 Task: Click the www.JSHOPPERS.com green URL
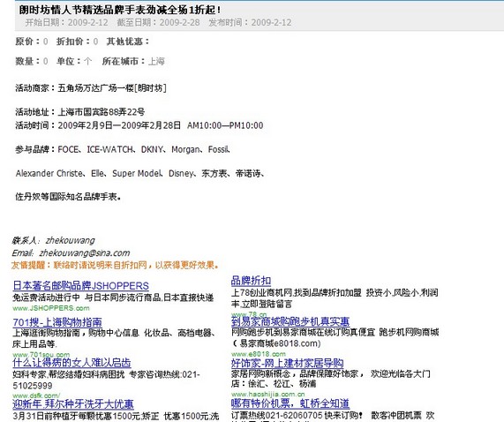pyautogui.click(x=51, y=308)
